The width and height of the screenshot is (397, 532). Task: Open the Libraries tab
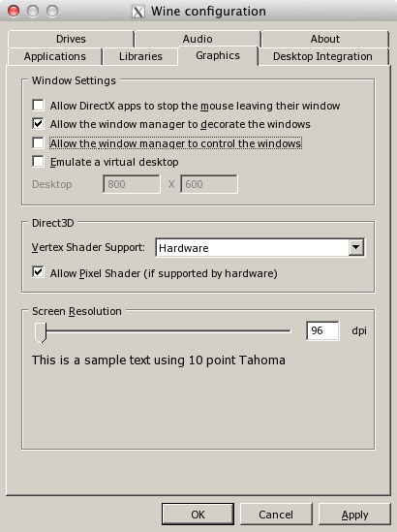click(x=140, y=56)
